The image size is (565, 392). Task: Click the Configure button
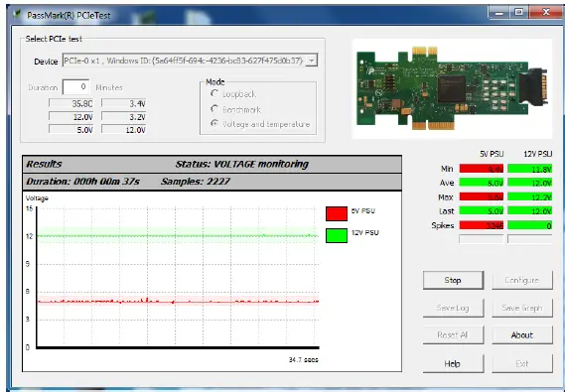521,280
